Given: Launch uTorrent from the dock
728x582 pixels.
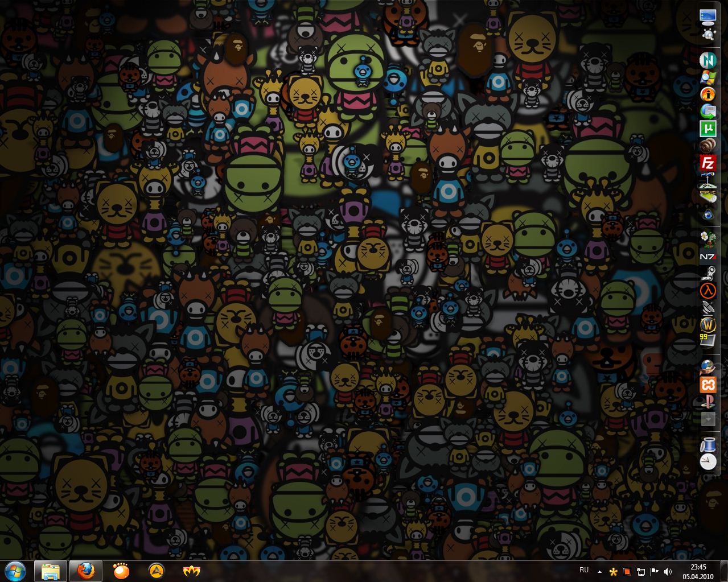Looking at the screenshot, I should (708, 128).
